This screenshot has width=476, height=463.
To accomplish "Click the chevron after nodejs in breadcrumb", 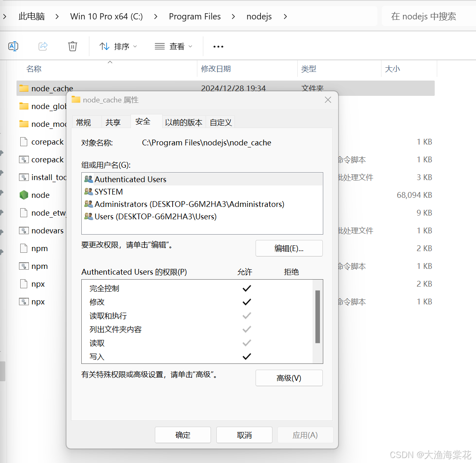I will (x=285, y=17).
